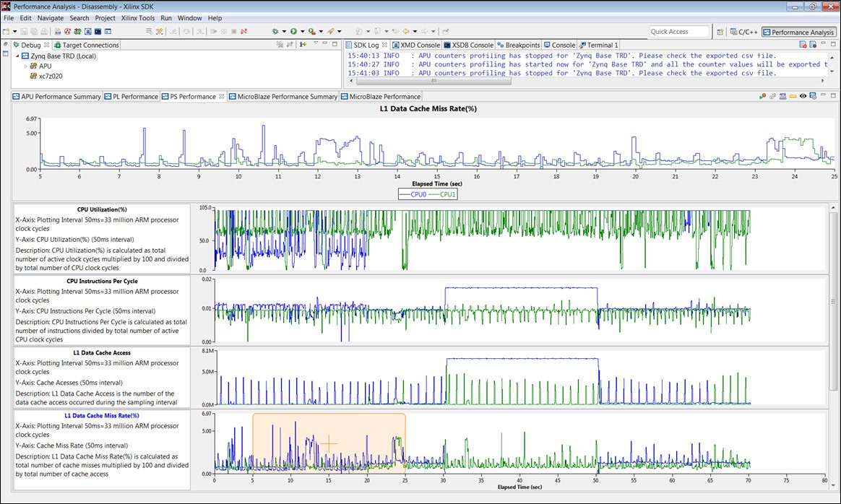841x504 pixels.
Task: Click the CPU Utilization(%) description title
Action: tap(102, 209)
